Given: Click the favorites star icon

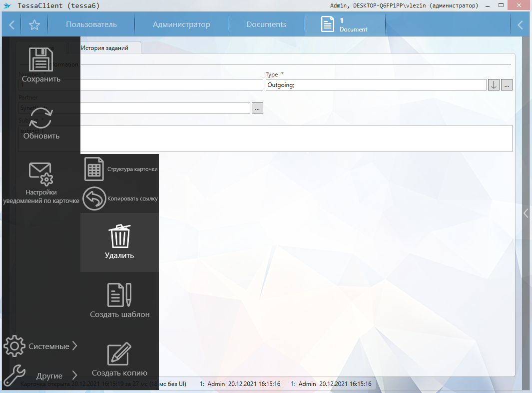Looking at the screenshot, I should (34, 25).
